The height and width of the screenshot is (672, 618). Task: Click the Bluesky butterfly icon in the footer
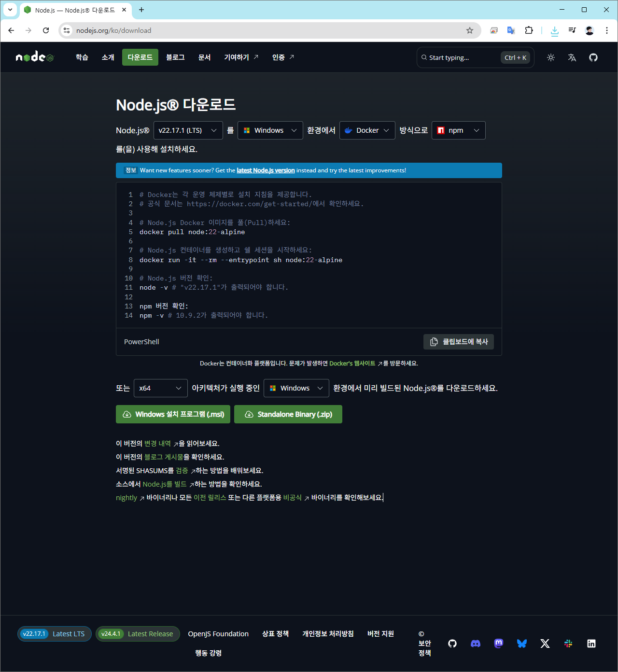point(522,644)
